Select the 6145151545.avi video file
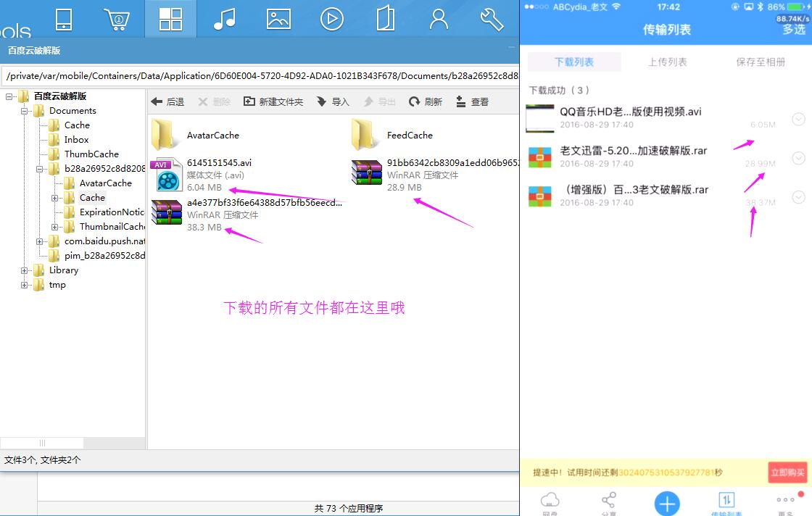 point(219,163)
